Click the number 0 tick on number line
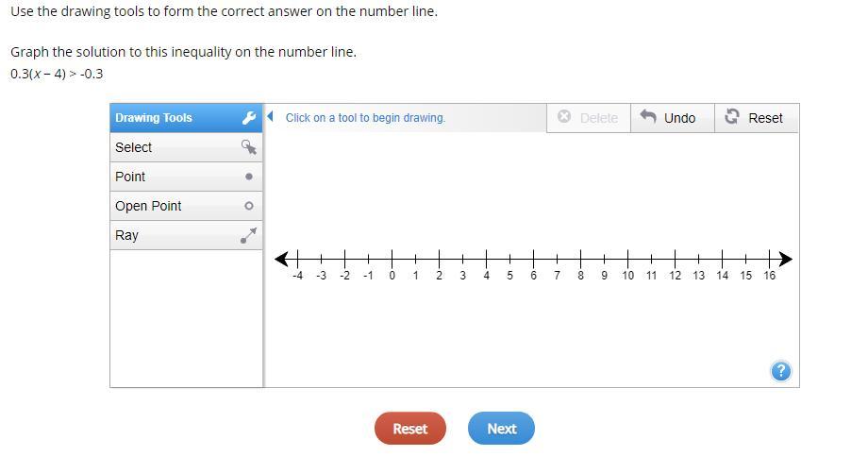This screenshot has height=456, width=868. coord(392,259)
